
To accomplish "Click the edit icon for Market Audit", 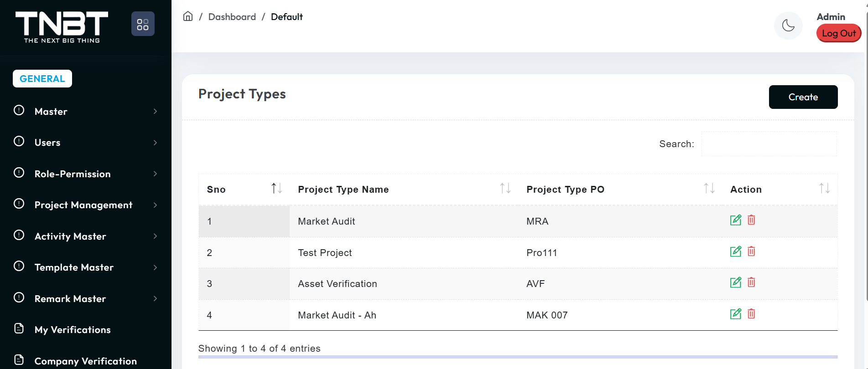I will pos(735,220).
